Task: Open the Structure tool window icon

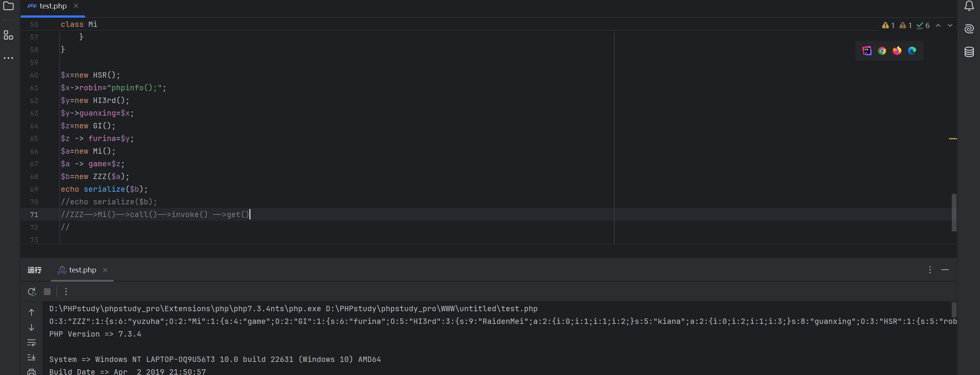Action: click(8, 35)
